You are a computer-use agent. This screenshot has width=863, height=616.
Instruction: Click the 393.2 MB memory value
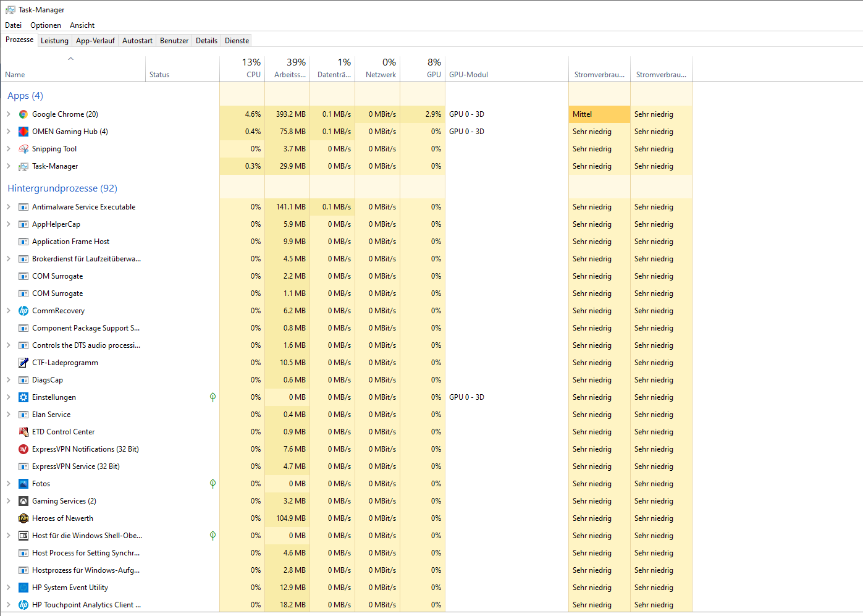(x=291, y=114)
